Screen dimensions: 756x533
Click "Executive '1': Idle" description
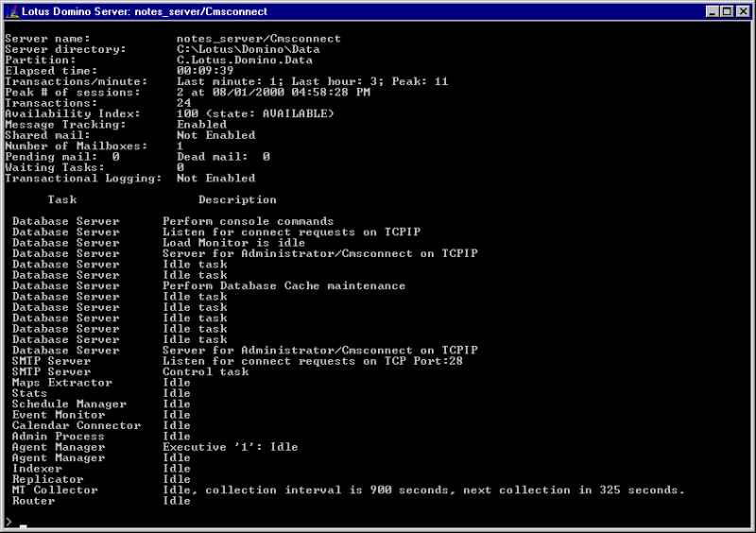pyautogui.click(x=230, y=447)
